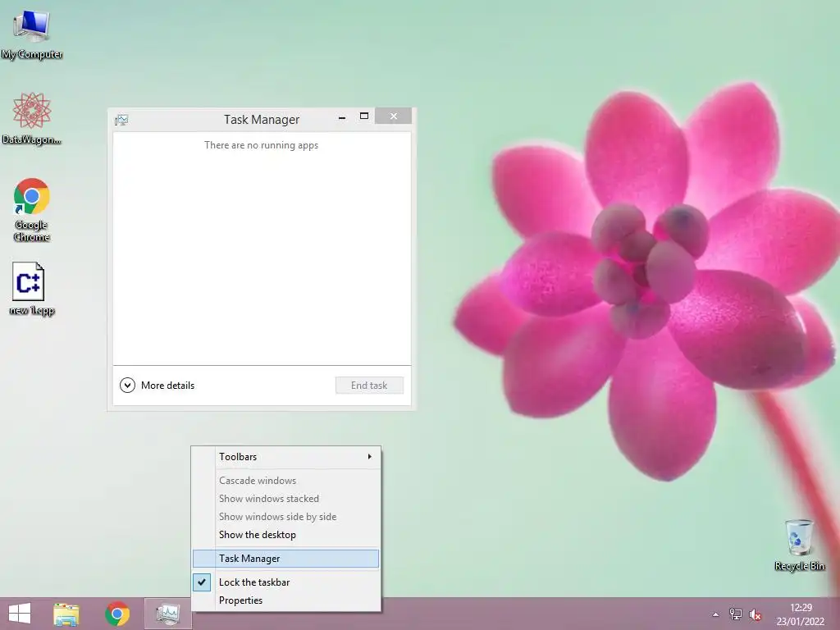The height and width of the screenshot is (630, 840).
Task: Open the Windows Start button
Action: [20, 614]
